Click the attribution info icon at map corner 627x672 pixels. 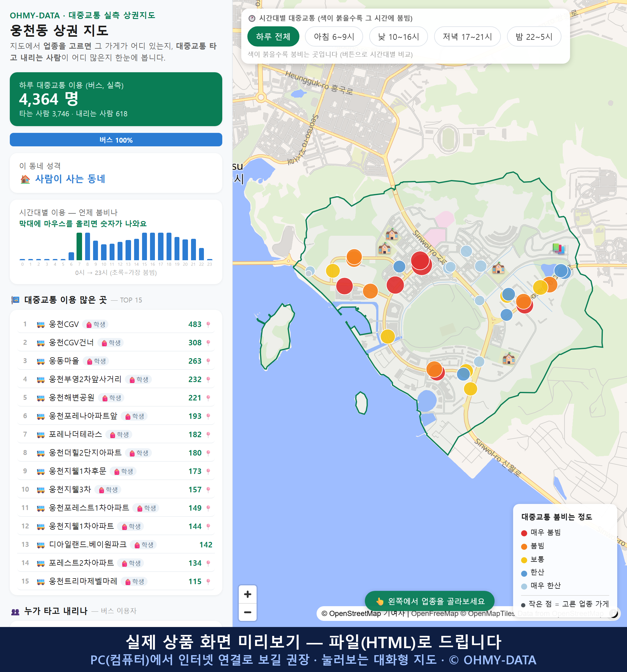pyautogui.click(x=614, y=613)
